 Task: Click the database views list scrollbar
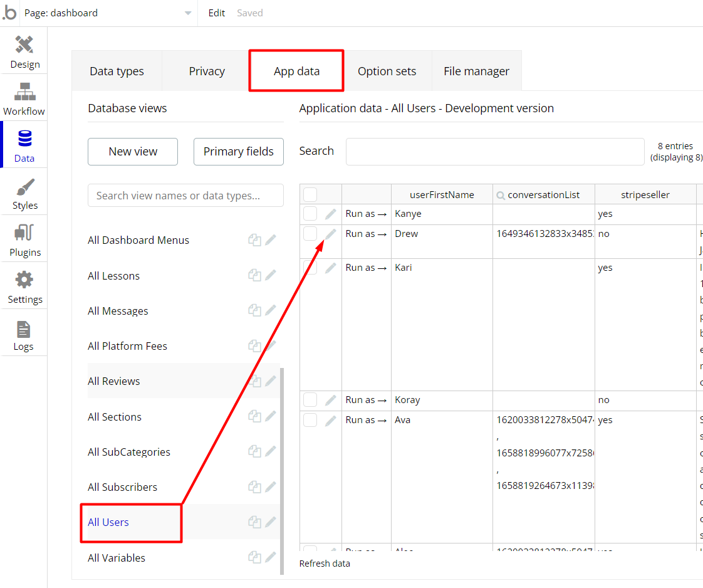[282, 471]
